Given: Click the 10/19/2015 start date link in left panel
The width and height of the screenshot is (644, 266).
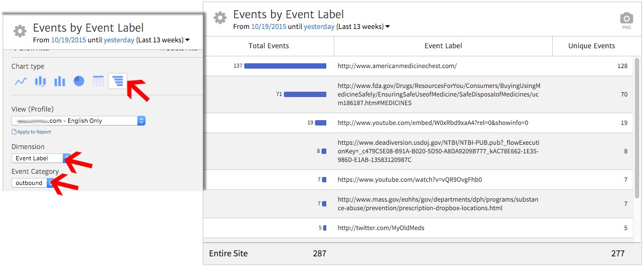Looking at the screenshot, I should pos(67,40).
